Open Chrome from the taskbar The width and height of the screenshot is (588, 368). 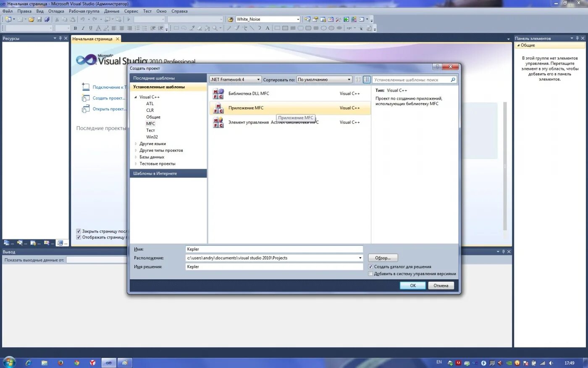pos(76,363)
